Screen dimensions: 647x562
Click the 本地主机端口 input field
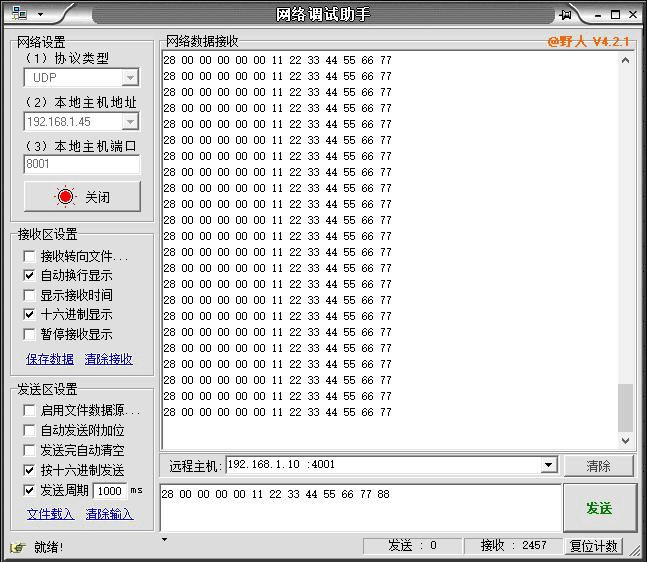(81, 164)
